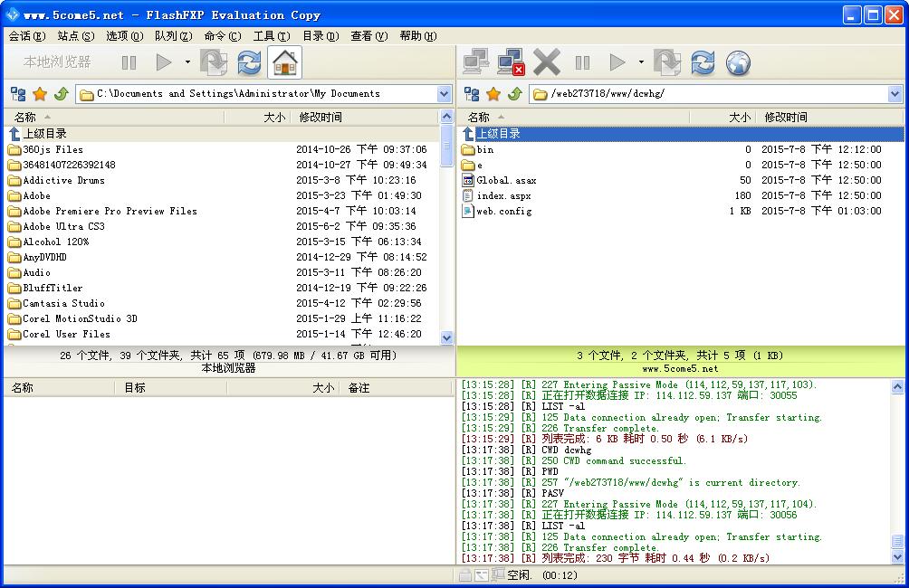Image resolution: width=909 pixels, height=588 pixels.
Task: Go up one level in local pane
Action: point(62,94)
